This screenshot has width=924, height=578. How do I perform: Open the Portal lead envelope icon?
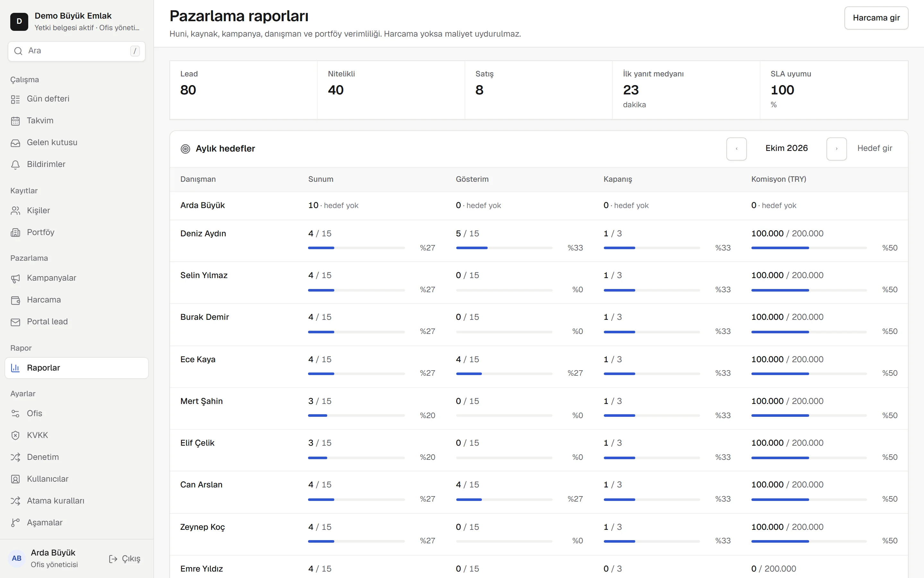click(15, 322)
